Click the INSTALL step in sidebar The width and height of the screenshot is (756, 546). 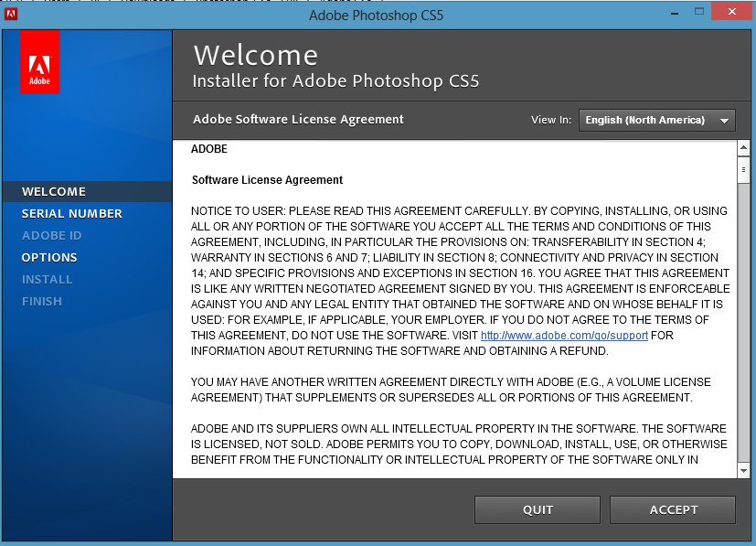tap(47, 279)
